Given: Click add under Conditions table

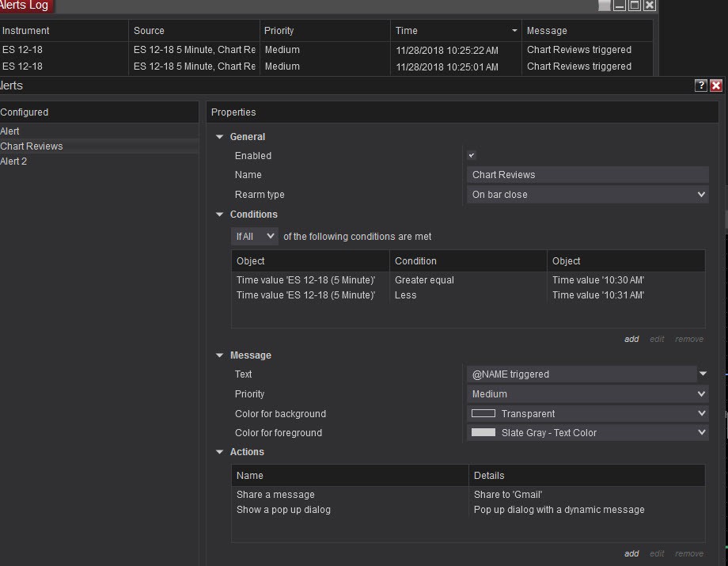Looking at the screenshot, I should coord(631,339).
